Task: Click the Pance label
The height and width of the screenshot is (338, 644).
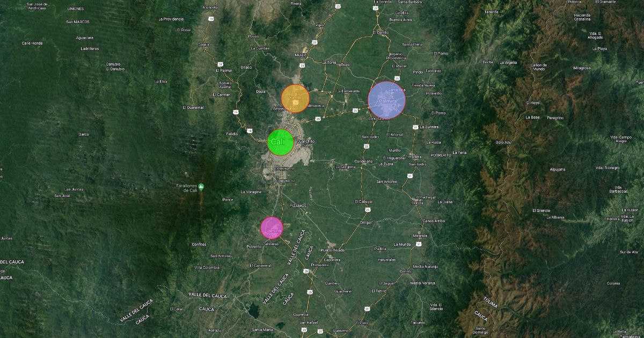Action: click(x=228, y=200)
